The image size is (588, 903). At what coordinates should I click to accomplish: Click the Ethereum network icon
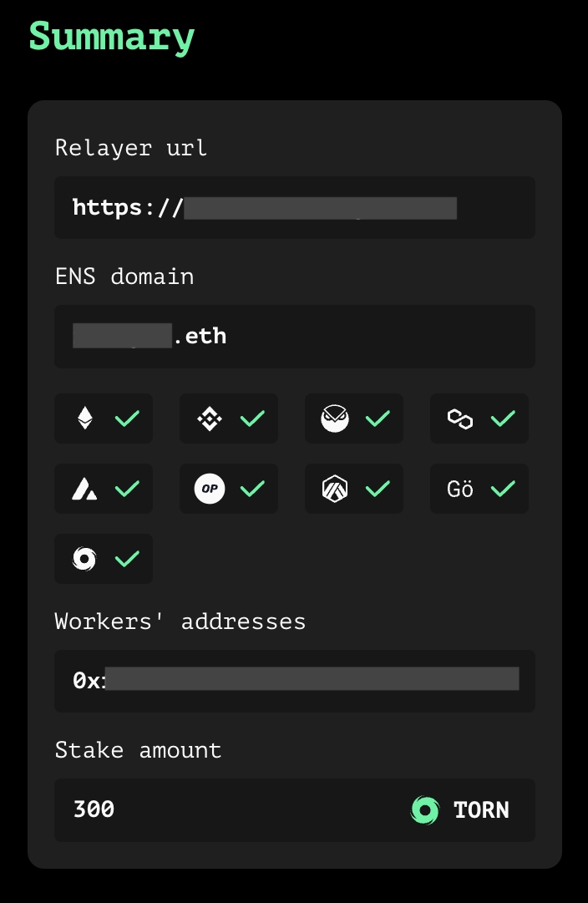point(84,419)
